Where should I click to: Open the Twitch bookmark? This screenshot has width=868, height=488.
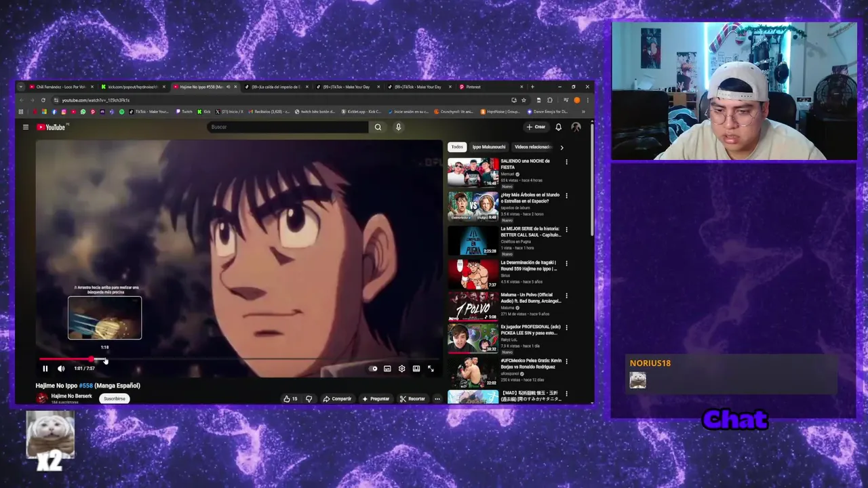[x=184, y=112]
